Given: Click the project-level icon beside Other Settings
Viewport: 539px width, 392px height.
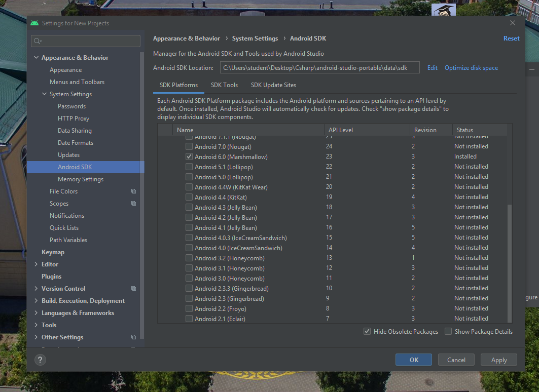Looking at the screenshot, I should point(133,337).
